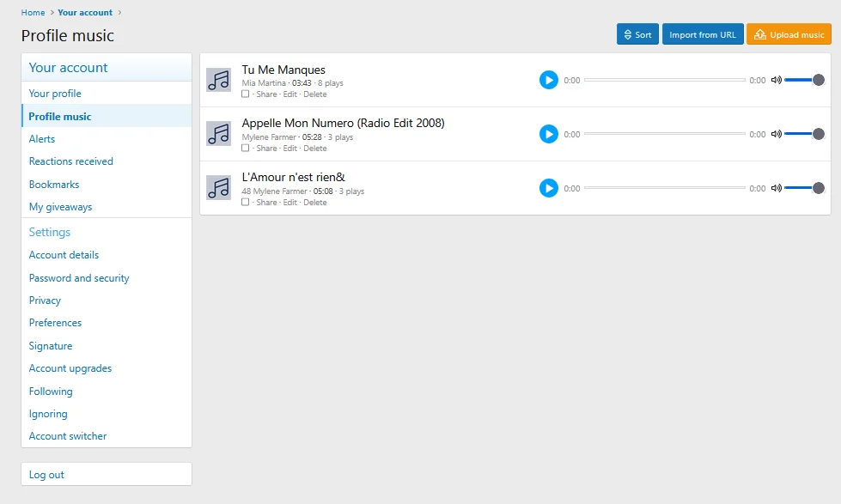Share the Appelle Mon Numero track
The image size is (841, 504).
pyautogui.click(x=266, y=149)
